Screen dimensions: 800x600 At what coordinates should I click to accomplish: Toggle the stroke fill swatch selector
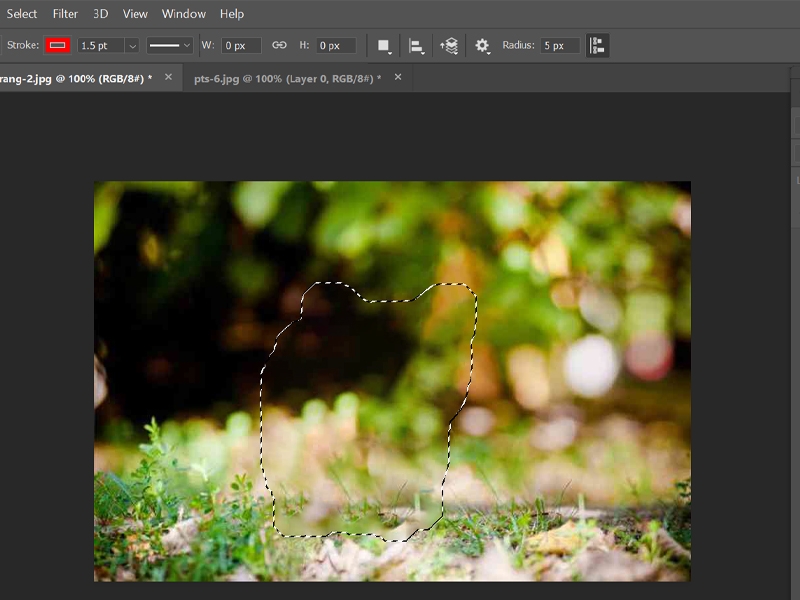(57, 44)
